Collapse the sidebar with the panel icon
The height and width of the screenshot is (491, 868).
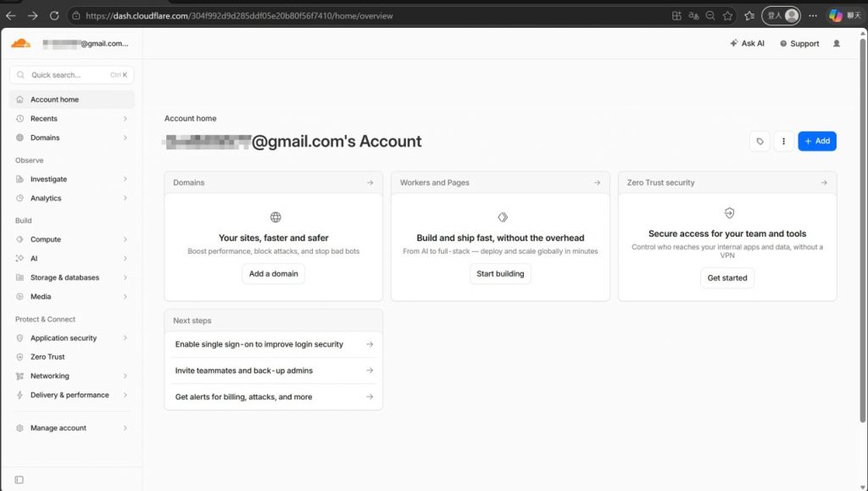tap(19, 479)
